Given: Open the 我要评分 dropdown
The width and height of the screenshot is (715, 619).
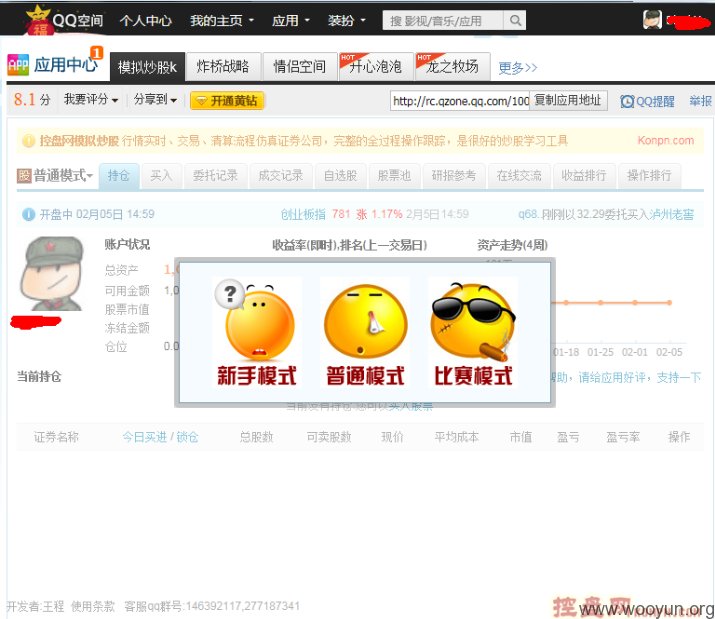Looking at the screenshot, I should 91,99.
